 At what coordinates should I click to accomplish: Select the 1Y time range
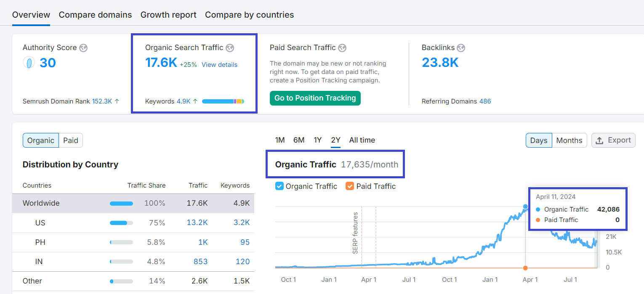318,140
